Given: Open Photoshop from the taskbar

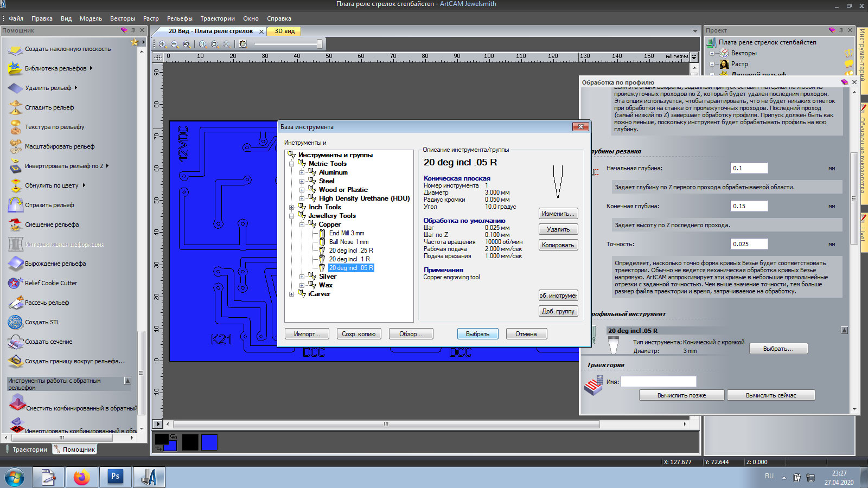Looking at the screenshot, I should click(x=115, y=477).
